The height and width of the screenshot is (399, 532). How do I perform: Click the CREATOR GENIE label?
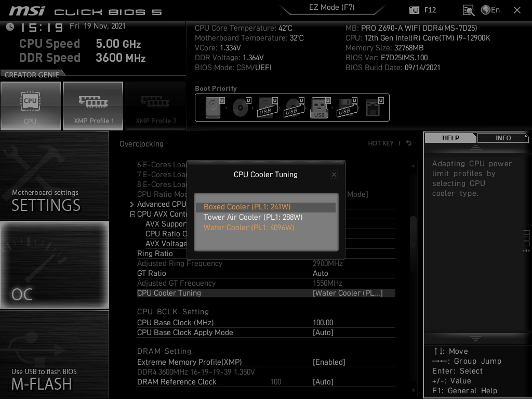[x=32, y=75]
